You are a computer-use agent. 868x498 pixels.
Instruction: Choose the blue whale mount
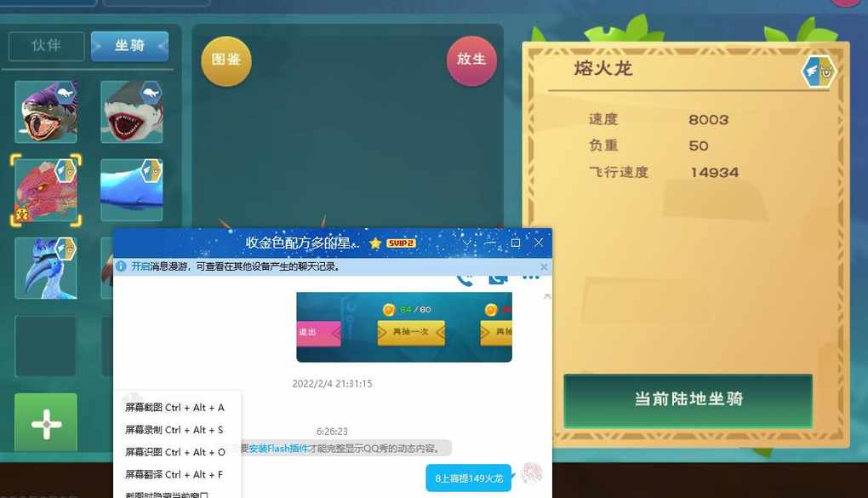click(131, 190)
